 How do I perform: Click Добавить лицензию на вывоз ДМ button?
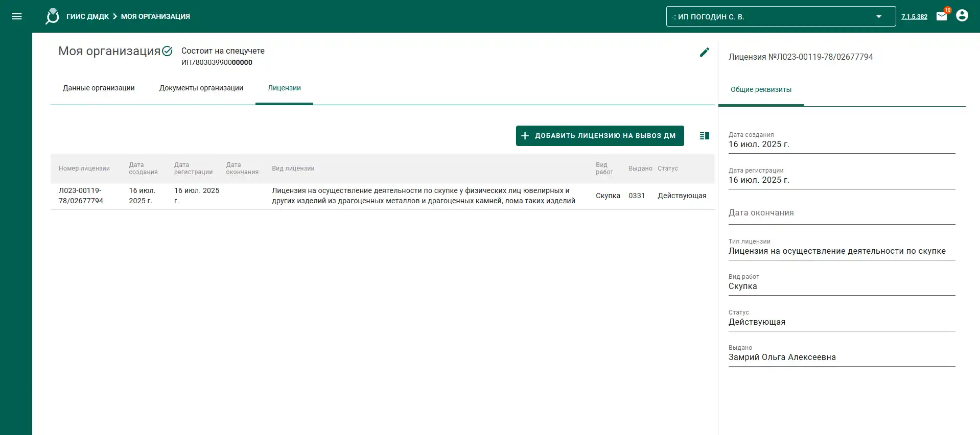point(600,136)
